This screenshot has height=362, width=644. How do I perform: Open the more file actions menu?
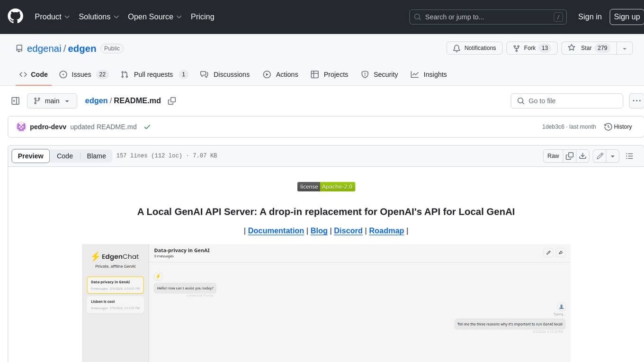[x=636, y=101]
